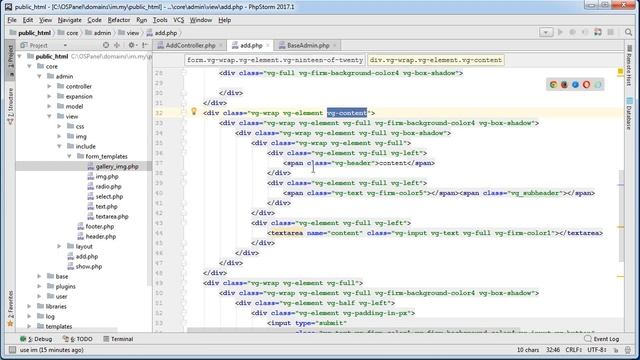Click the 32:46 cursor position in status bar
This screenshot has height=360, width=640.
pyautogui.click(x=553, y=350)
